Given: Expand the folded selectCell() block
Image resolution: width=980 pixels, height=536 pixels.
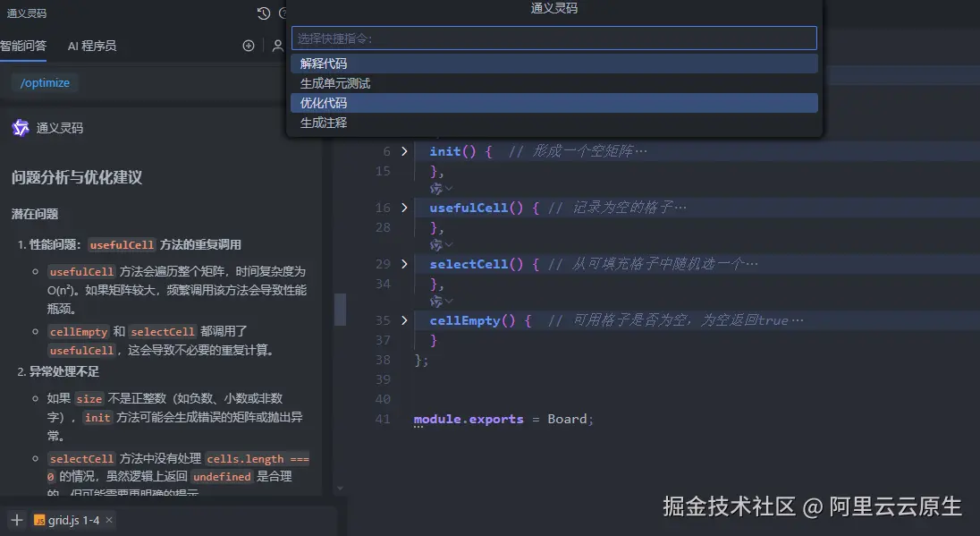Looking at the screenshot, I should coord(404,264).
